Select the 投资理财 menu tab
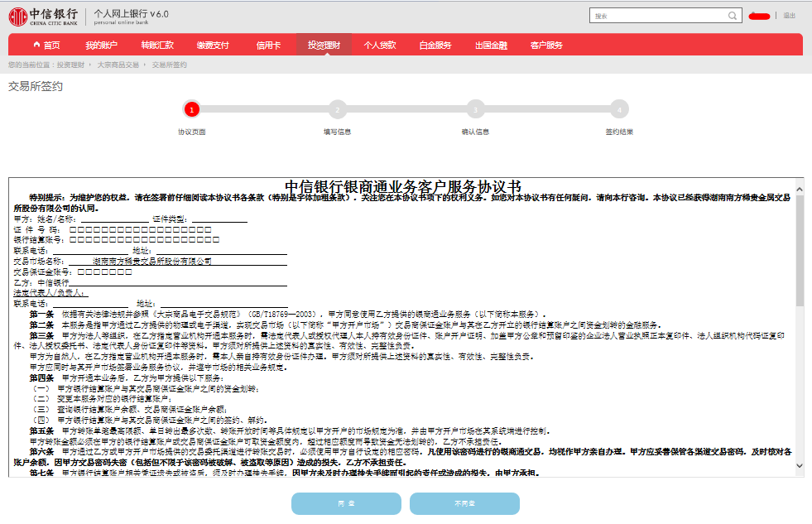This screenshot has height=524, width=812. pyautogui.click(x=324, y=45)
